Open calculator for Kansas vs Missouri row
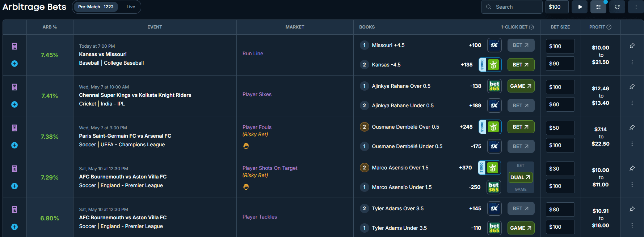Viewport: 644px width, 237px height. tap(14, 46)
